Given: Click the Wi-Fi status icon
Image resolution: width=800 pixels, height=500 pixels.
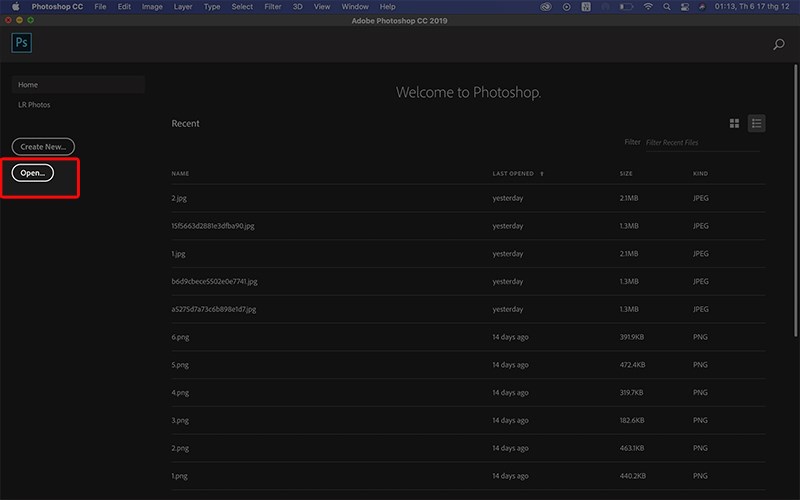Looking at the screenshot, I should click(648, 7).
